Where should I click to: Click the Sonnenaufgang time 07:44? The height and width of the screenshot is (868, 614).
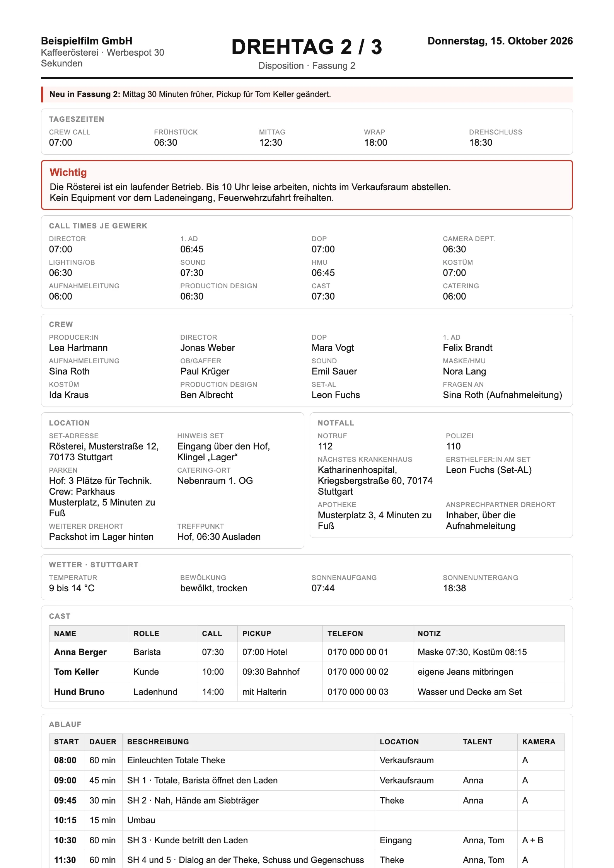323,588
